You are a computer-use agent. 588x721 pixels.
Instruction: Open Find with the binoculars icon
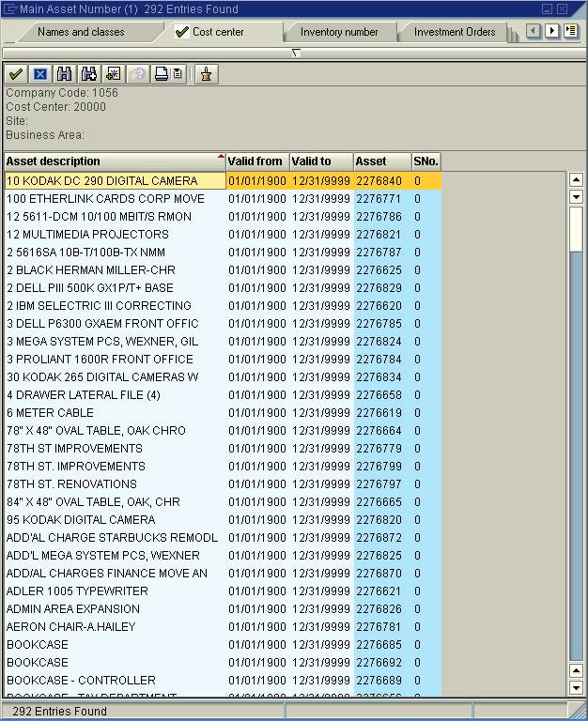click(x=65, y=74)
